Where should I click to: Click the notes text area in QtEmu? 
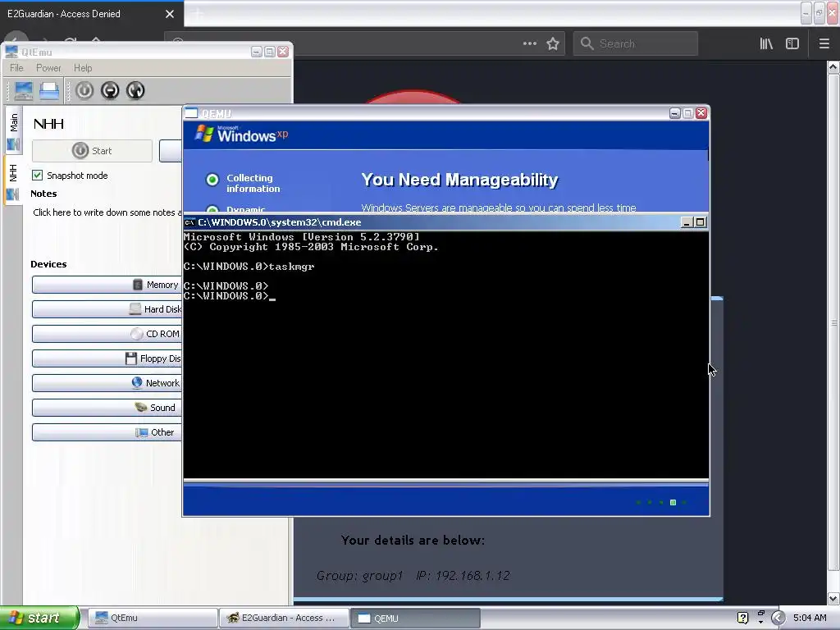point(107,212)
